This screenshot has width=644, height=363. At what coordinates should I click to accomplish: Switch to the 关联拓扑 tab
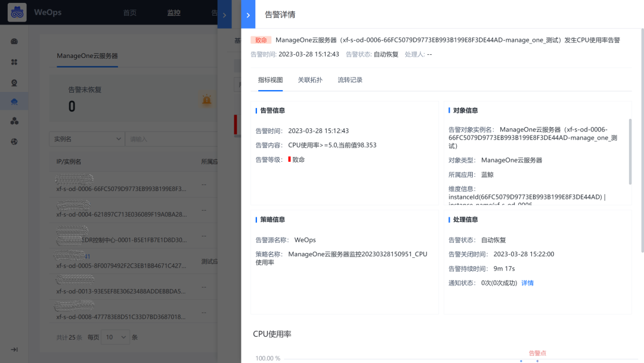pos(310,80)
